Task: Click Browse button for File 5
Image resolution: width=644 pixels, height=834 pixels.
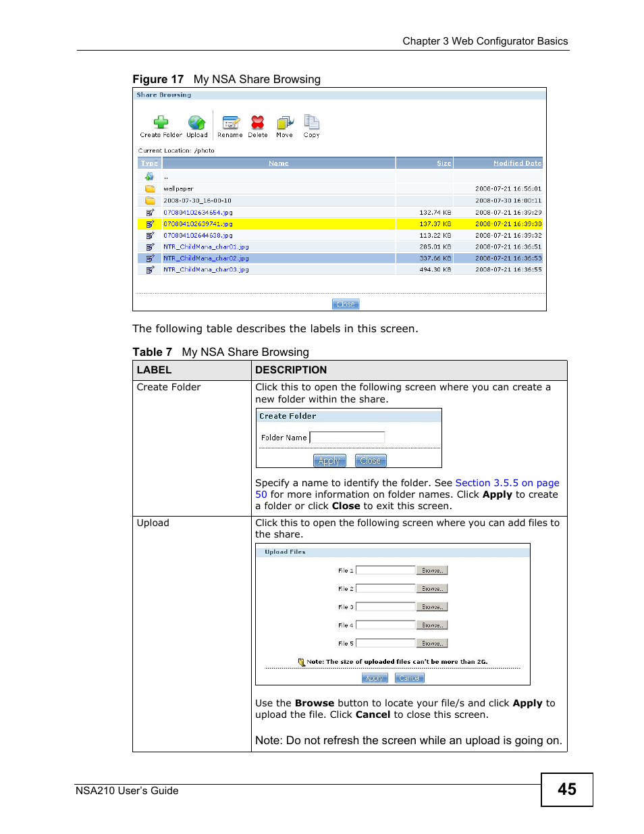Action: tap(432, 644)
